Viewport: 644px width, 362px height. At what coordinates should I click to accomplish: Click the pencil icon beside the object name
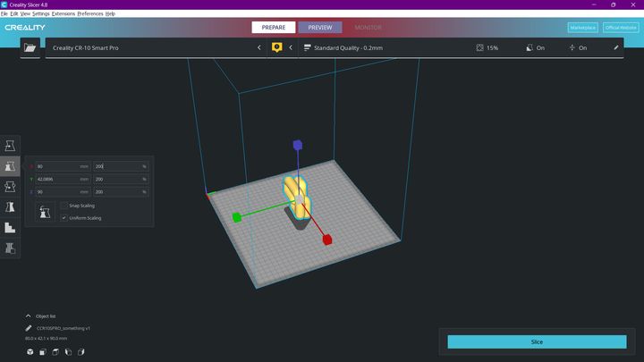pyautogui.click(x=28, y=328)
